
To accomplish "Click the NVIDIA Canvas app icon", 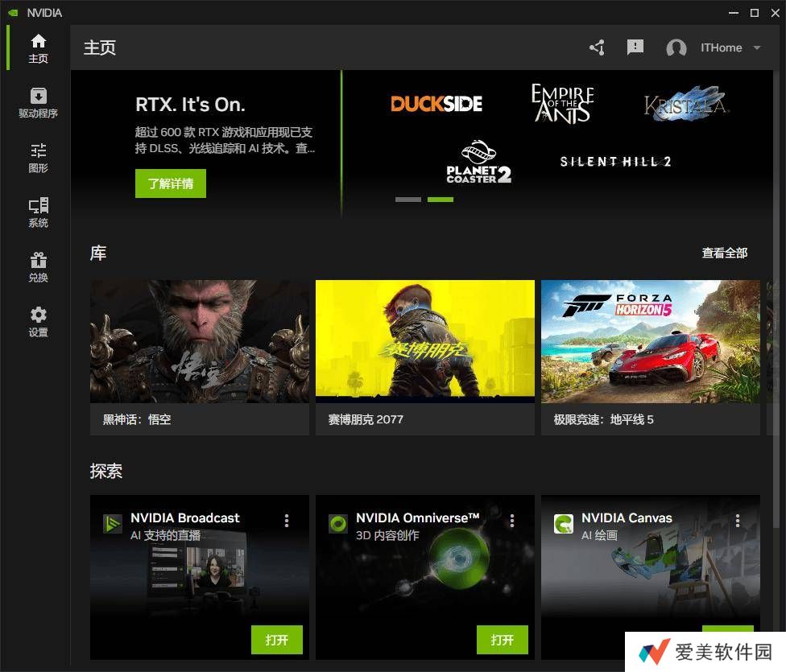I will [564, 524].
